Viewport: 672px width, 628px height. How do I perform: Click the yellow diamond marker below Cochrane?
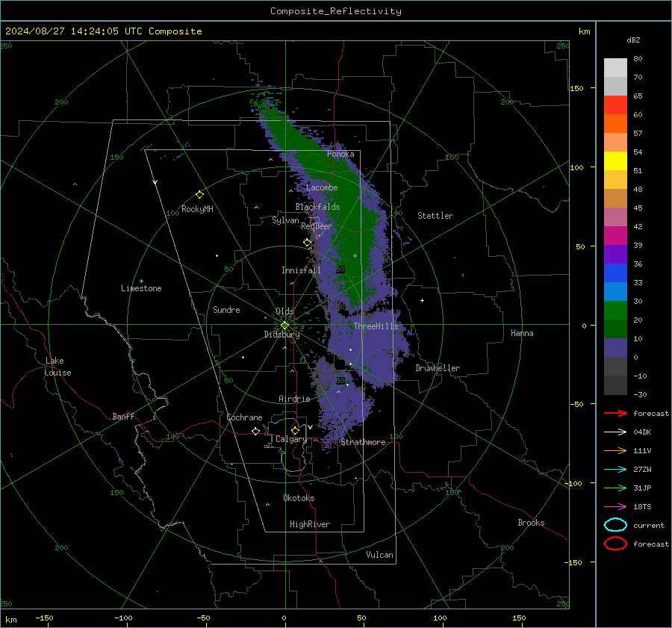(255, 432)
